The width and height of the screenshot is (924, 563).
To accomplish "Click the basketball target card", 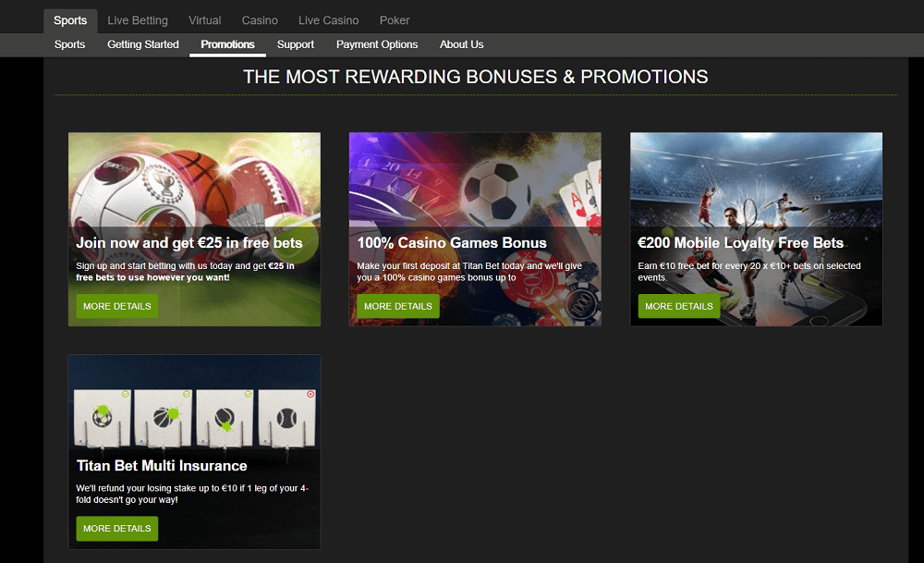I will [164, 418].
